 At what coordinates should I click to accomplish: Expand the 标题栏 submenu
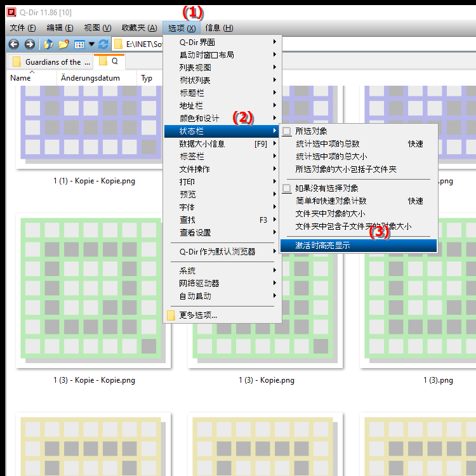pyautogui.click(x=223, y=93)
